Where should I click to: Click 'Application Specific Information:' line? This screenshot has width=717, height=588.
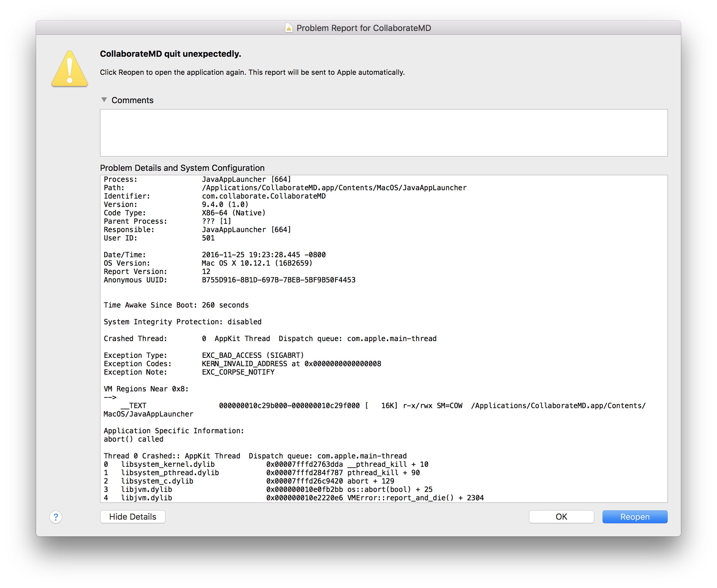174,431
